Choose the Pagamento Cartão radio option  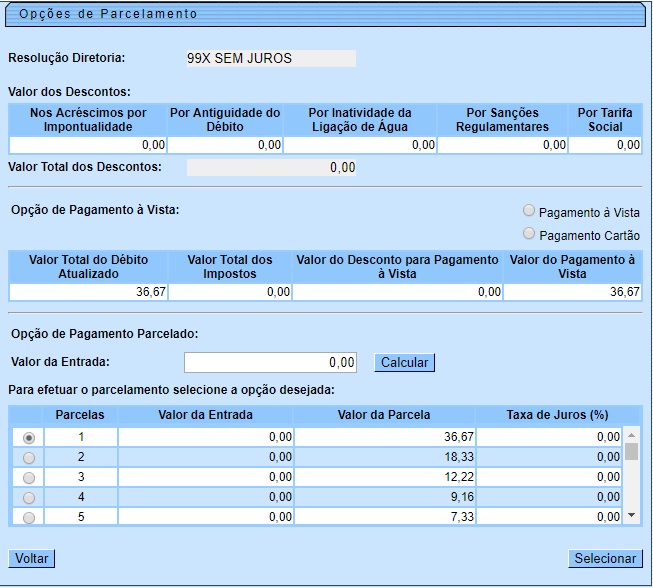click(528, 234)
